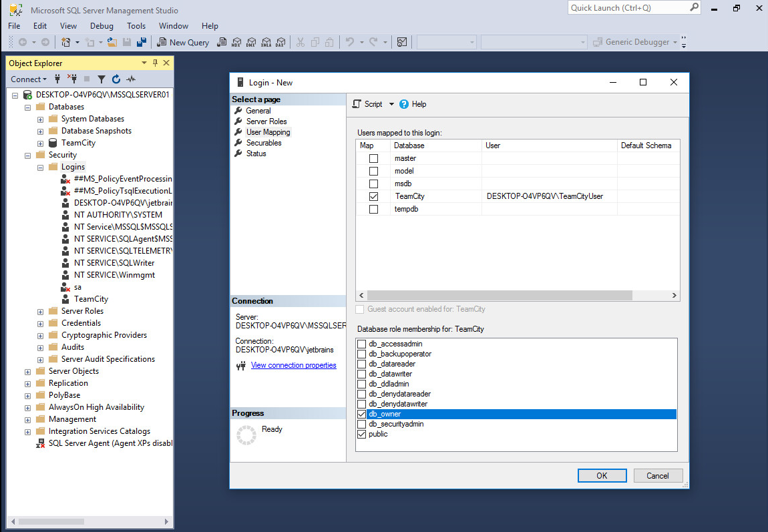Expand the Server Roles folder

pyautogui.click(x=40, y=311)
